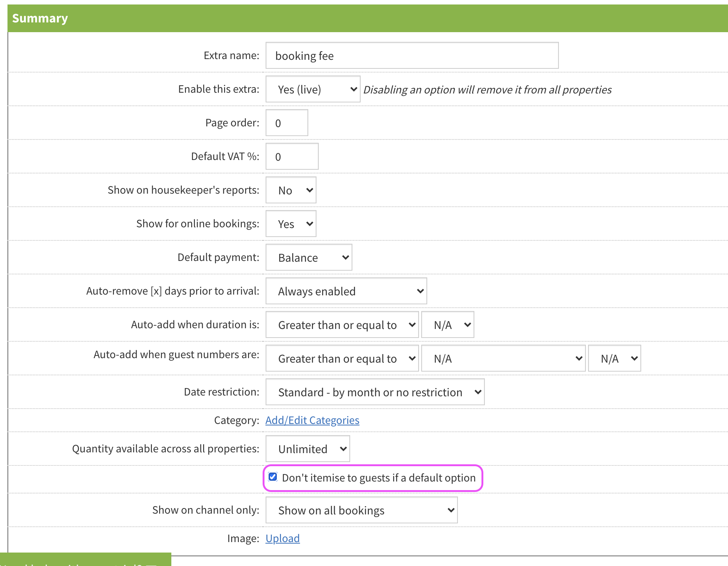Click the green help bar at bottom-left
Screen dimensions: 728x566
point(85,560)
